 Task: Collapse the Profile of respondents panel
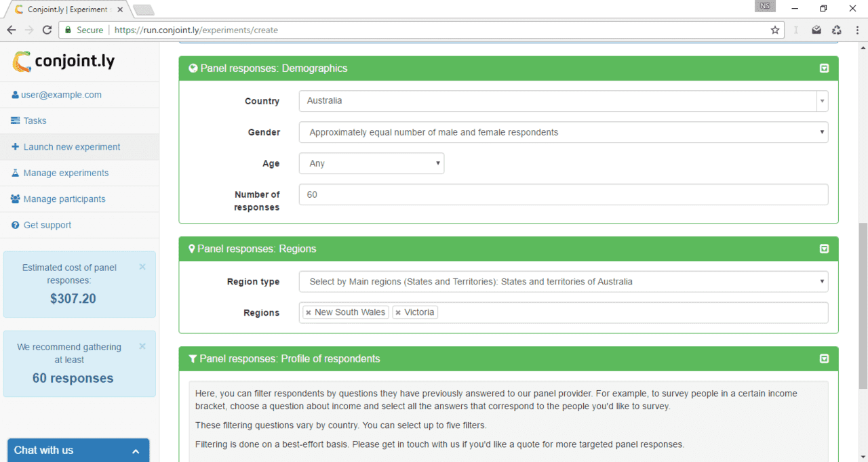824,358
